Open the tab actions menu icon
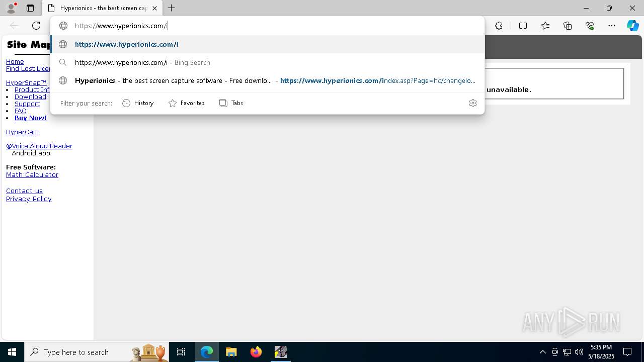Viewport: 644px width, 362px height. (x=30, y=8)
